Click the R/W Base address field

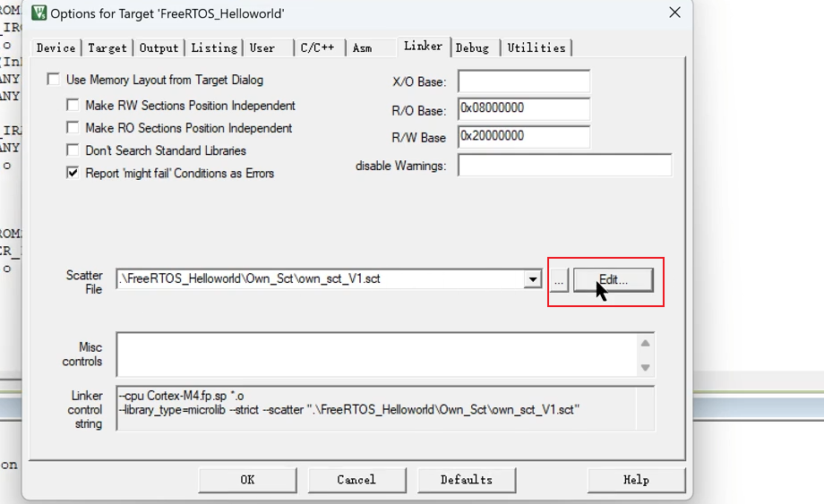pos(524,136)
